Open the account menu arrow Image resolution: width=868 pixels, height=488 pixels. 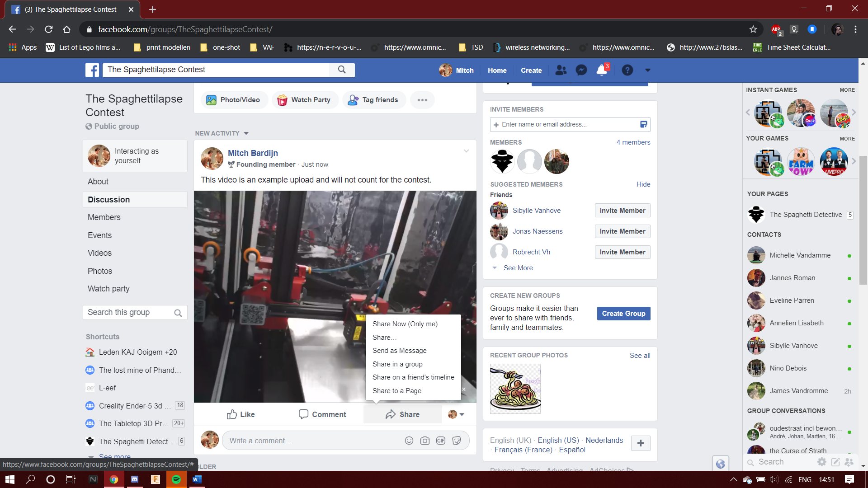[648, 70]
